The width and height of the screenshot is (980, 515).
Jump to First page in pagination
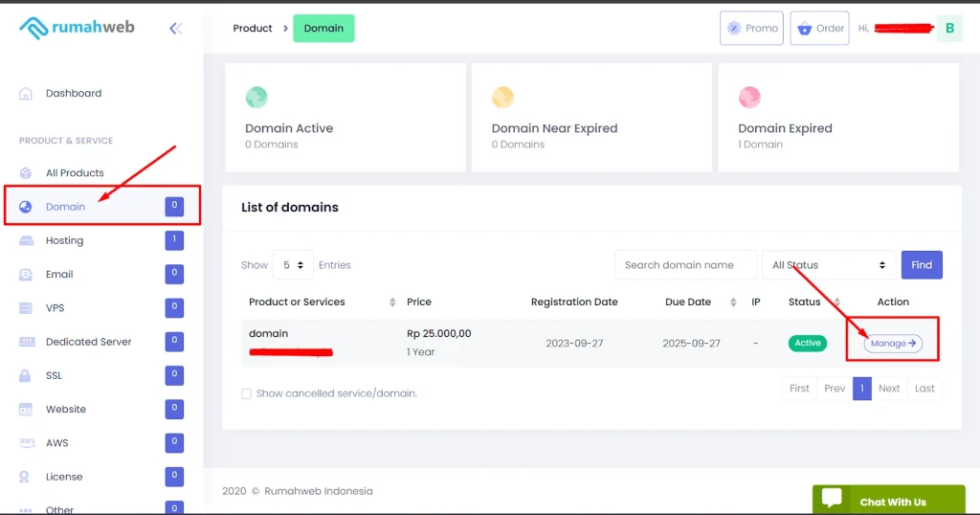point(799,388)
